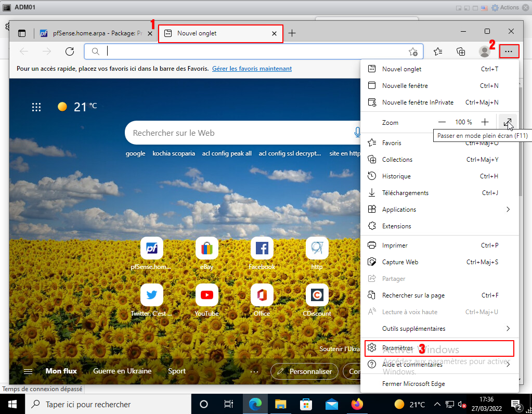This screenshot has height=414, width=532.
Task: Launch Firefox from the taskbar
Action: [357, 404]
